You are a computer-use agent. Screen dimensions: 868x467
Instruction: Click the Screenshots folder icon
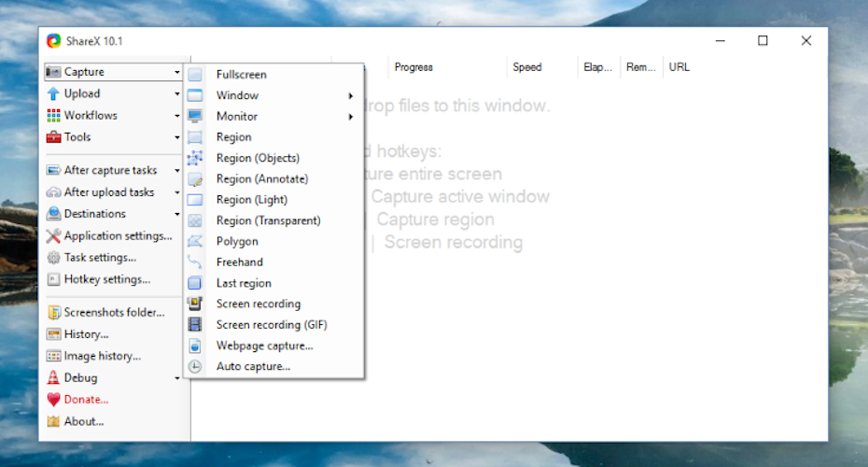point(54,313)
